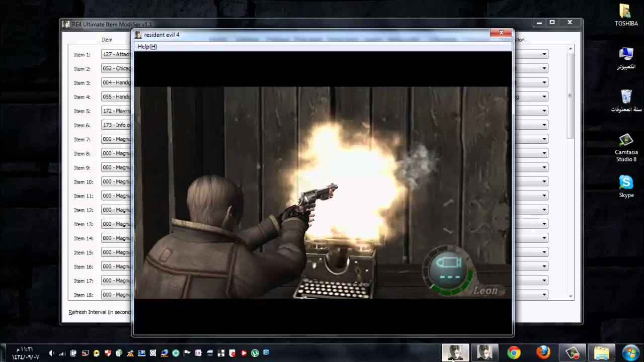The width and height of the screenshot is (644, 362).
Task: Open Item 2 combo box showing 052 - Chicag
Action: [116, 68]
